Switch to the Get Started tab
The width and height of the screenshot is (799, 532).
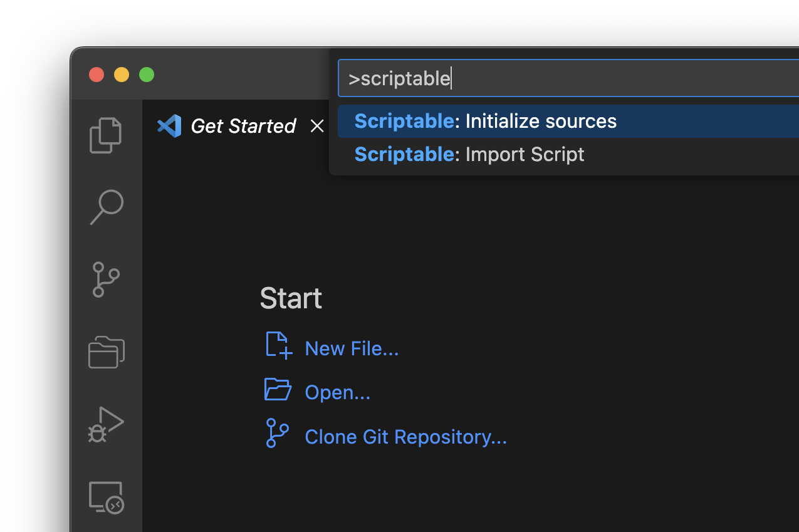point(243,126)
